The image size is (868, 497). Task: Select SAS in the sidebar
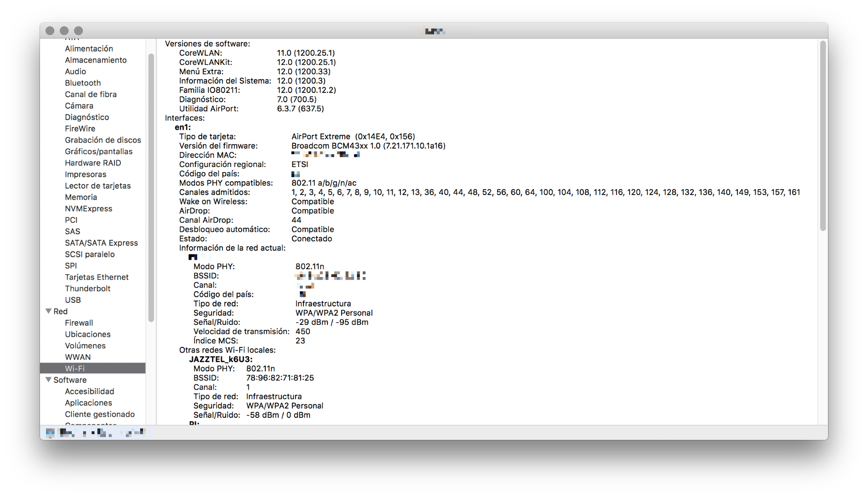(72, 231)
